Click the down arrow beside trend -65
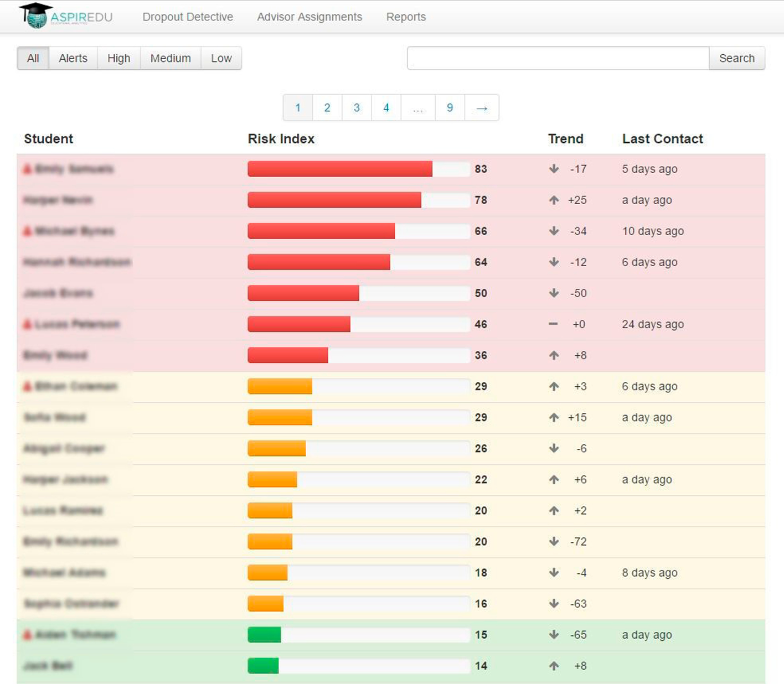The width and height of the screenshot is (784, 684). point(554,634)
